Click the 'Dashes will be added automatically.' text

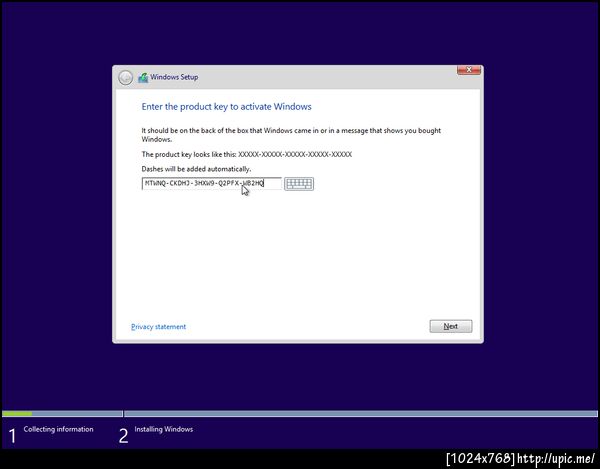coord(196,169)
